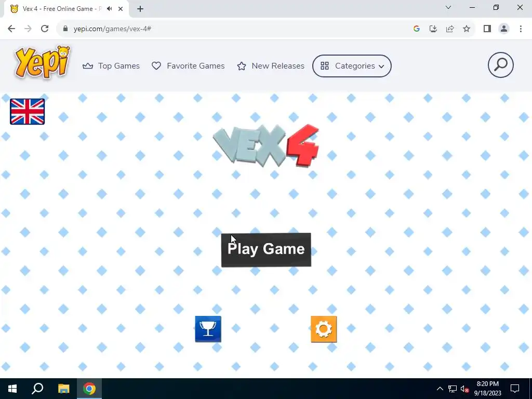
Task: Toggle the Chrome side panel
Action: coord(487,29)
